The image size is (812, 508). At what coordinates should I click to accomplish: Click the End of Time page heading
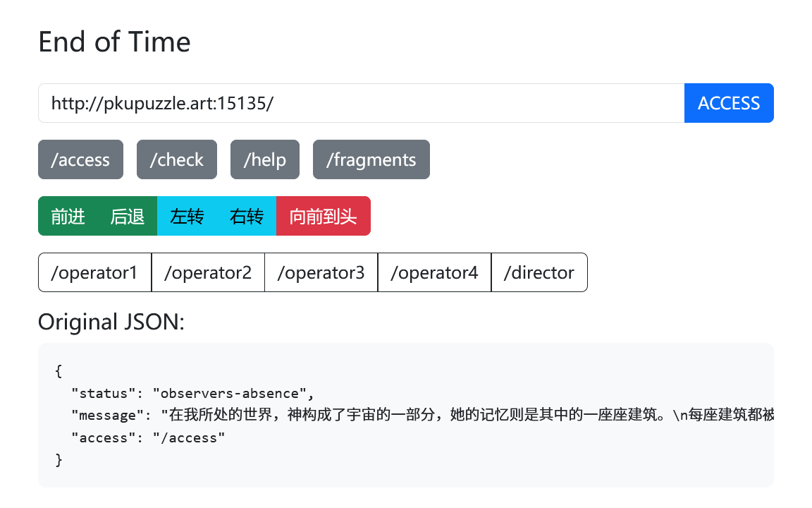(x=114, y=42)
